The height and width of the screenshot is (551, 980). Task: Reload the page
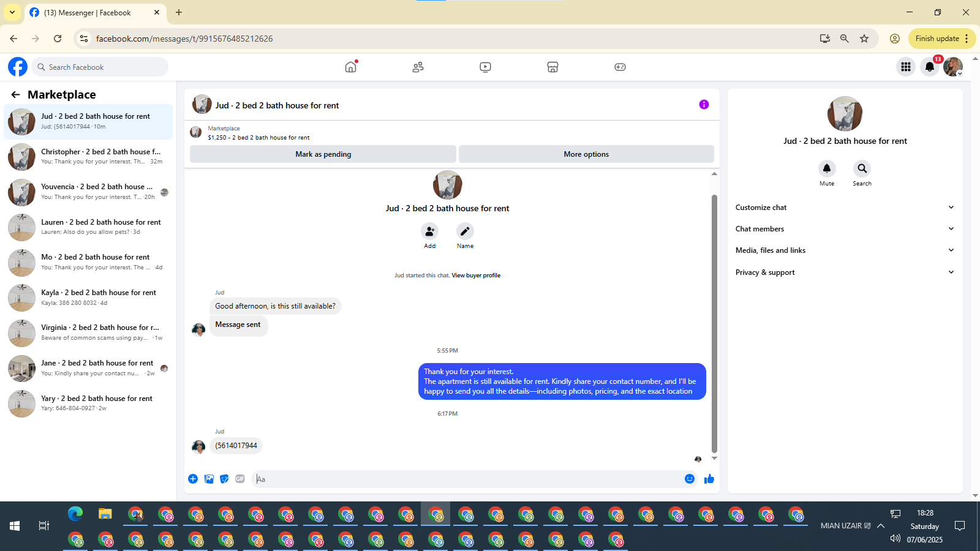[x=58, y=39]
